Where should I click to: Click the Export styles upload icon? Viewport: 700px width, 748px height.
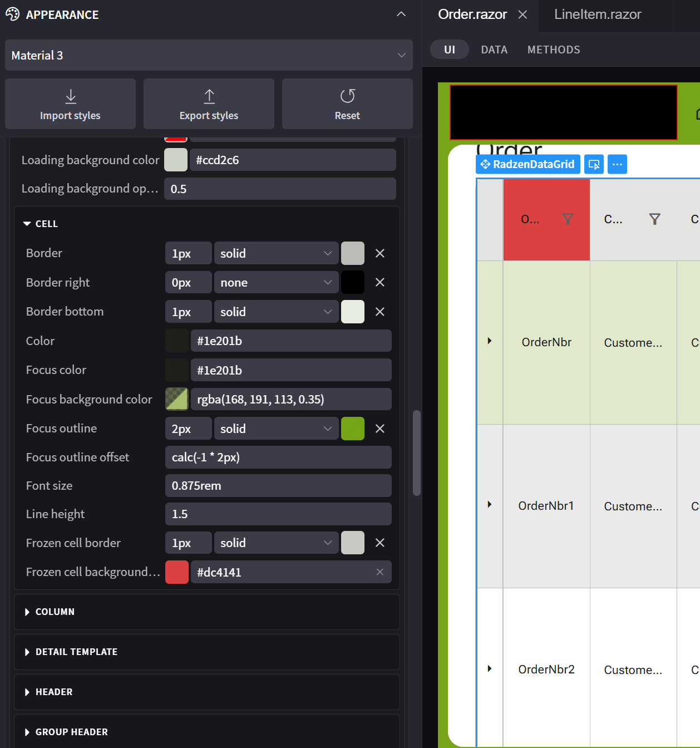pyautogui.click(x=209, y=96)
